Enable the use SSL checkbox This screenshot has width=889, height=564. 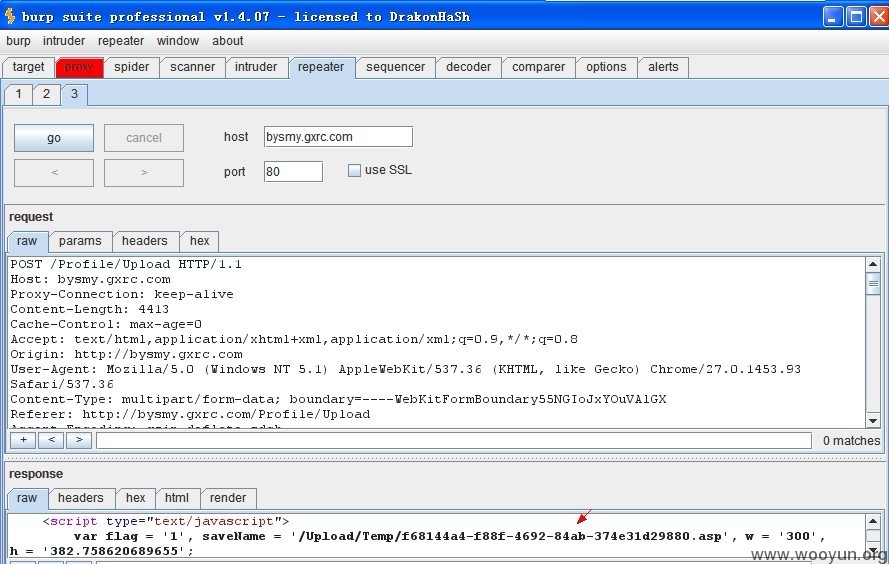click(x=354, y=170)
